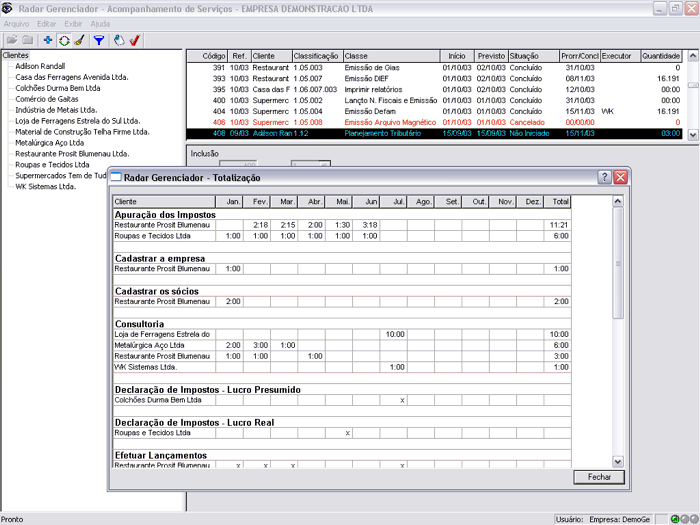Click the closed folder toolbar icon
This screenshot has height=525, width=700.
(27, 40)
